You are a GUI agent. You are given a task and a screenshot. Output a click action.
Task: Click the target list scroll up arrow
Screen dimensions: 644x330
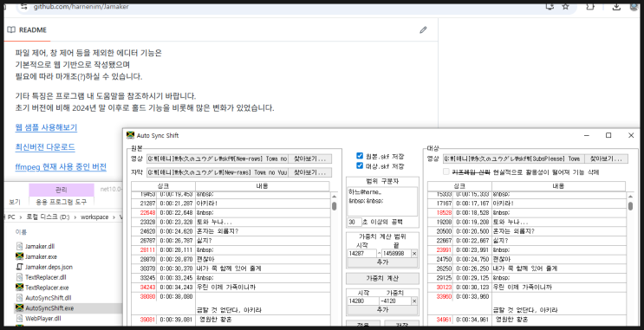coord(630,197)
